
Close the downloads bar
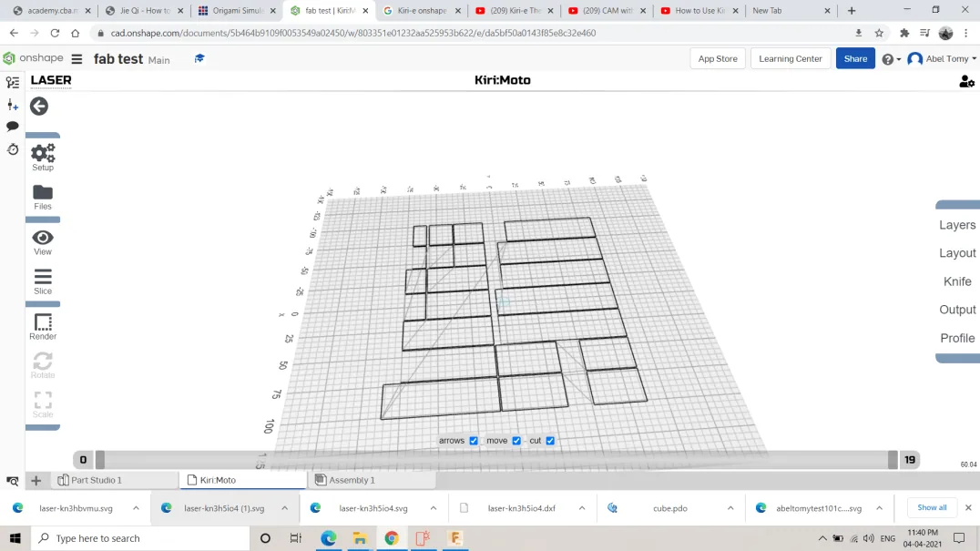968,507
